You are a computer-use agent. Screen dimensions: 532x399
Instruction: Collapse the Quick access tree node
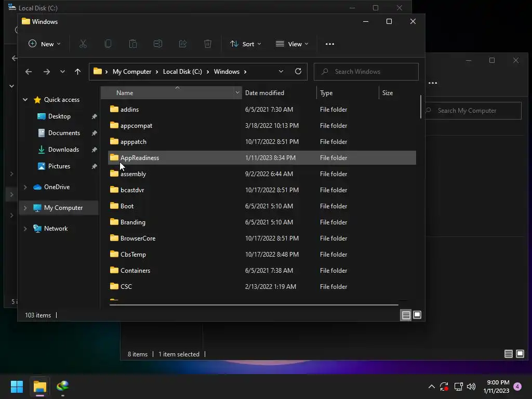(x=25, y=99)
